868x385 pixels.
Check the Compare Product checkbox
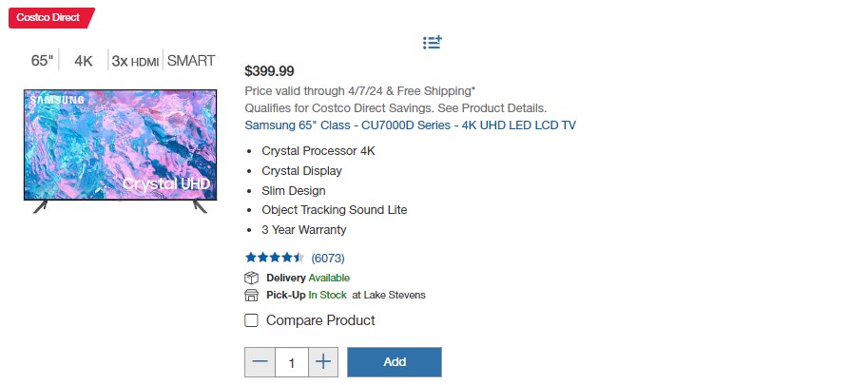coord(251,320)
